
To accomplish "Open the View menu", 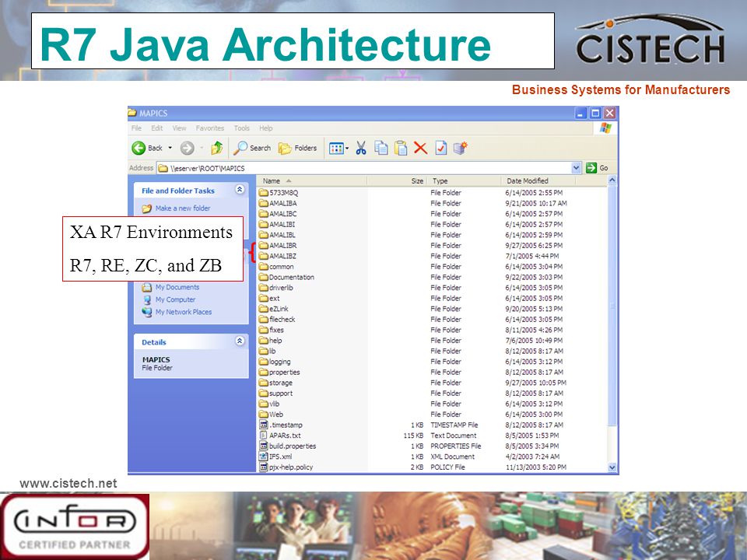I will click(179, 128).
